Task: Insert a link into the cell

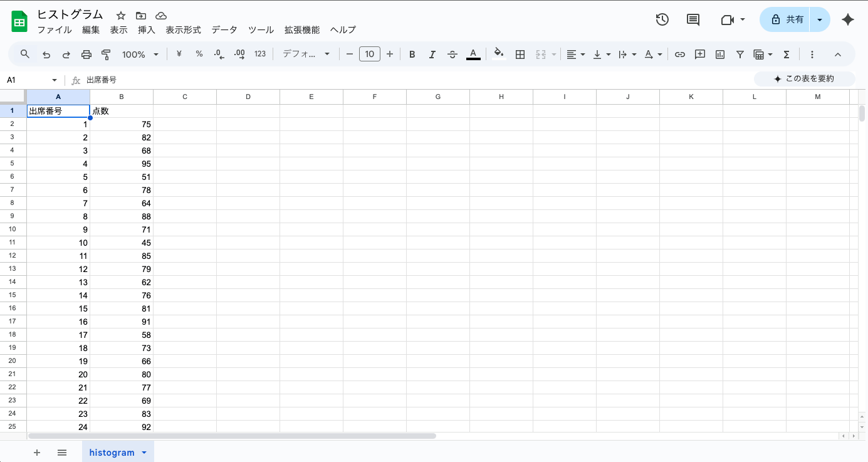Action: click(x=679, y=54)
